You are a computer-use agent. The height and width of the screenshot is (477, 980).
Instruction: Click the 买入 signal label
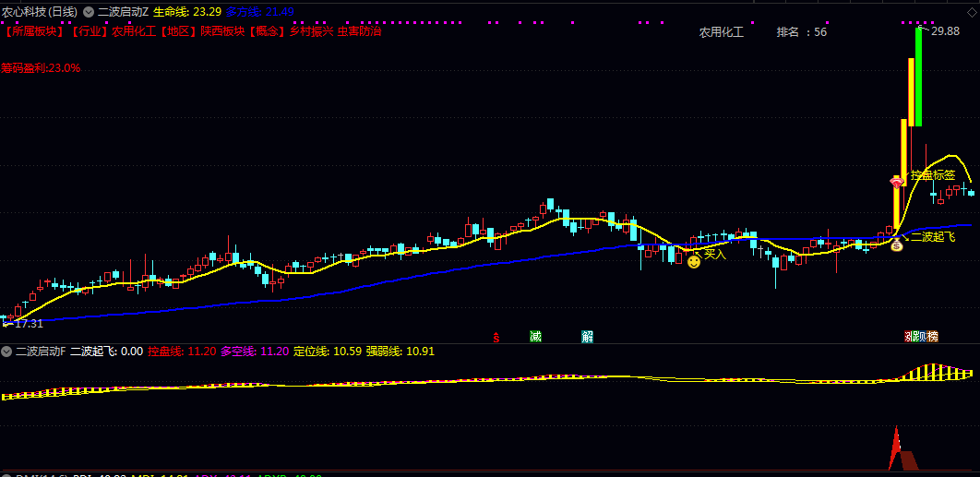pyautogui.click(x=716, y=254)
